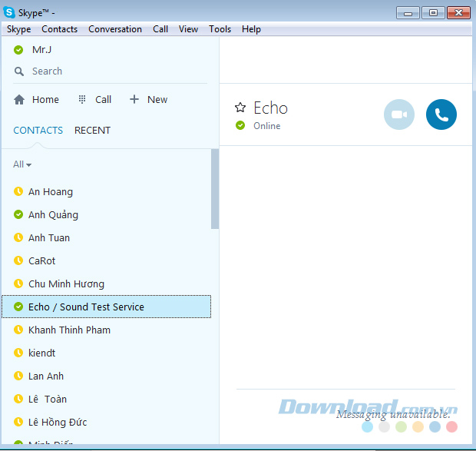Click Khanh Thinh Pham's away status icon
This screenshot has height=451, width=476.
(18, 330)
